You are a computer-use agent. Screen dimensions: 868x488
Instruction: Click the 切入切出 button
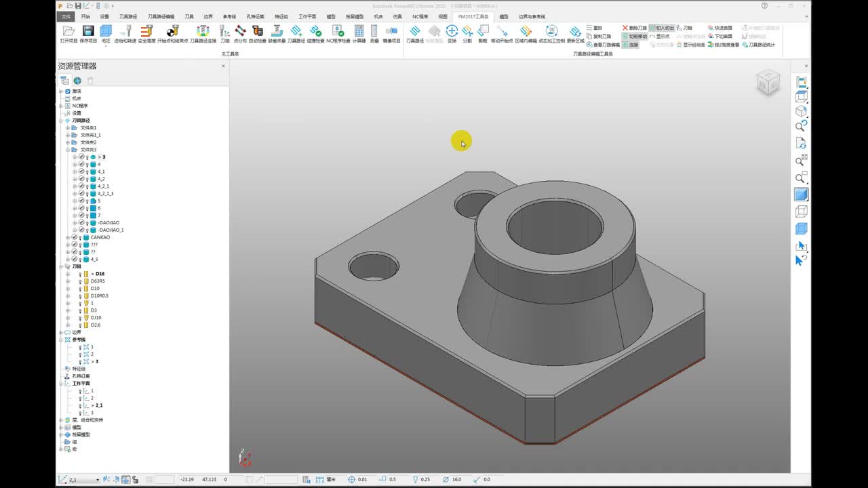661,28
